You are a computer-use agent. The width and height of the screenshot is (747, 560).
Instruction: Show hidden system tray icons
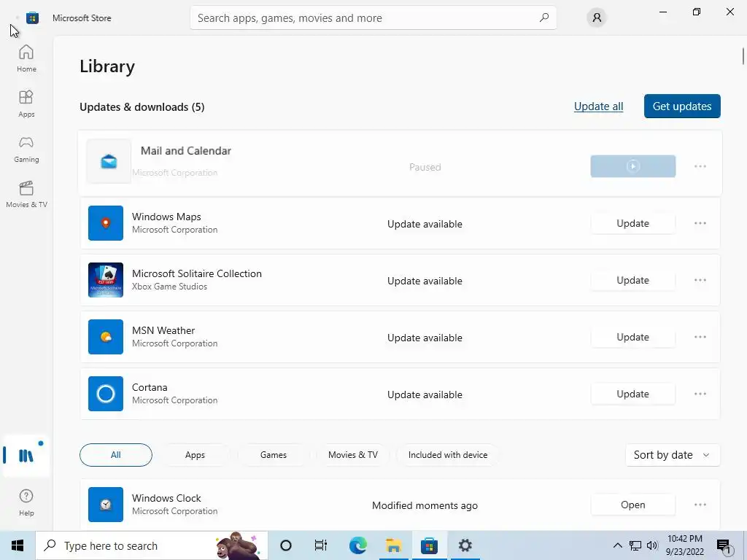[x=617, y=545]
